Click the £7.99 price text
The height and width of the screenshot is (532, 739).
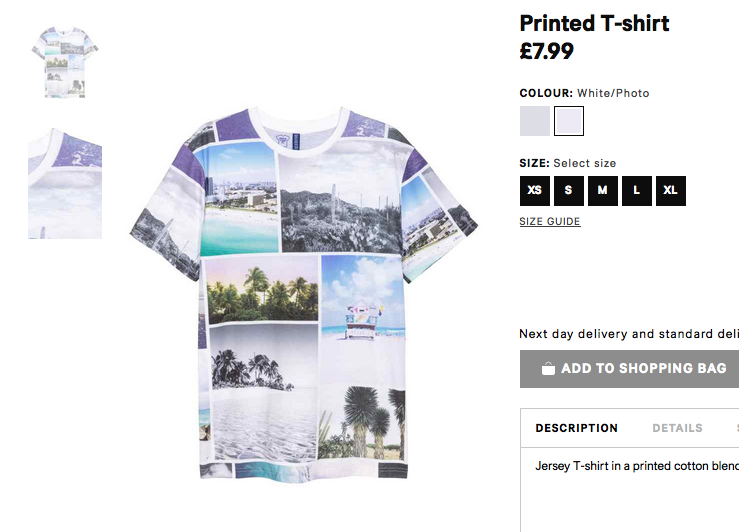546,51
